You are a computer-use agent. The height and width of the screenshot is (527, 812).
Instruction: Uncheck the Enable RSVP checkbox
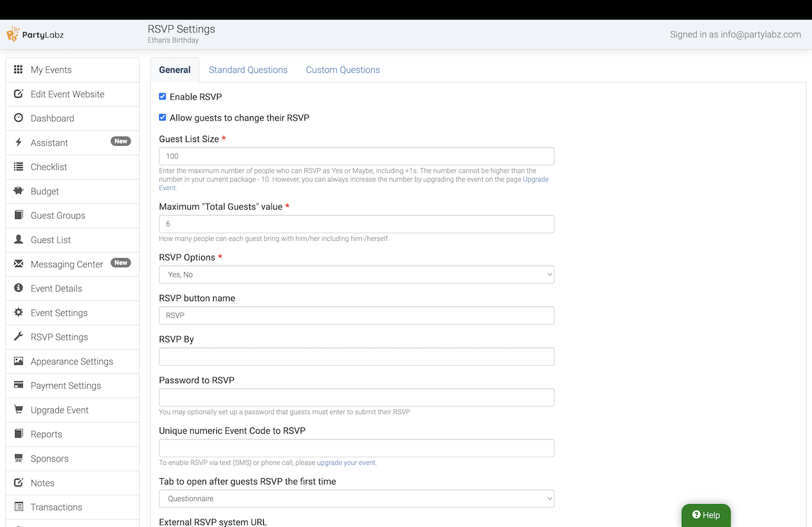162,96
